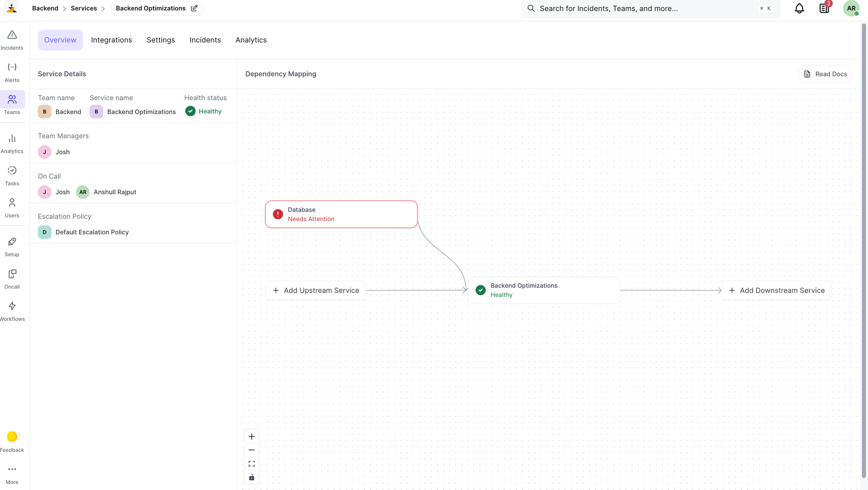Image resolution: width=868 pixels, height=490 pixels.
Task: Click the Healthy status text
Action: pyautogui.click(x=210, y=111)
